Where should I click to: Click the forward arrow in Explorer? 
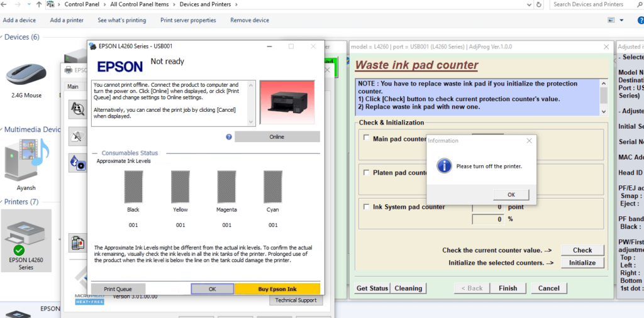click(x=18, y=4)
